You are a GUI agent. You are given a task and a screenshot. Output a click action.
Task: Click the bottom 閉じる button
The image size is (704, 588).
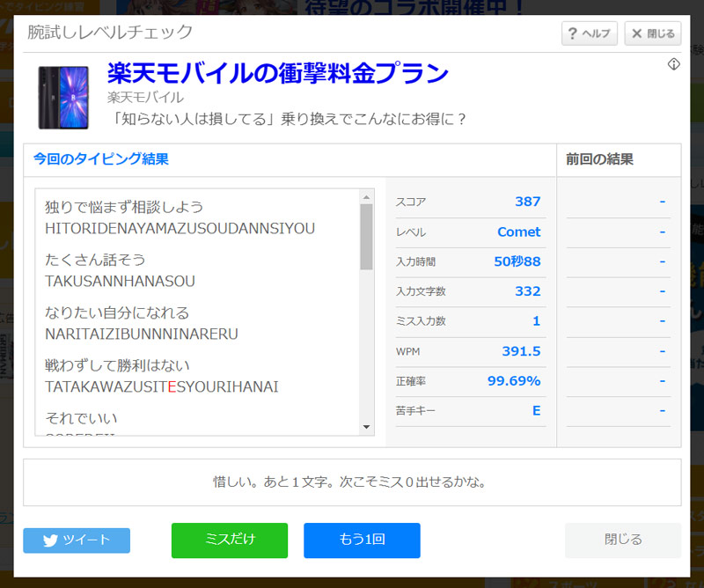pyautogui.click(x=623, y=540)
